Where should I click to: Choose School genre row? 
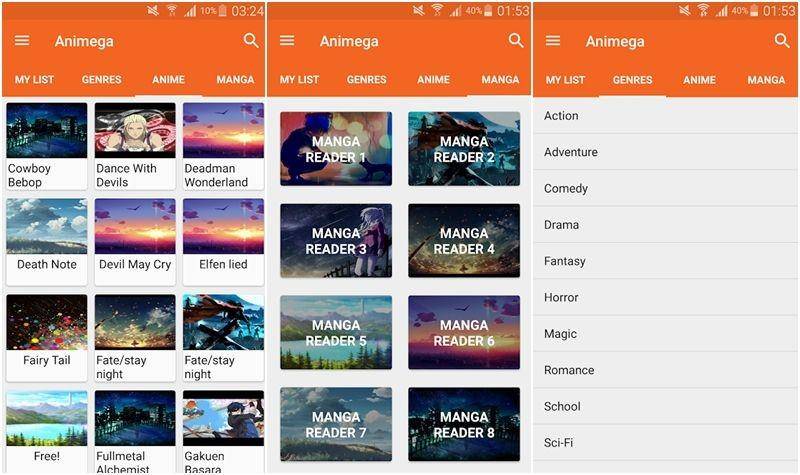coord(665,406)
